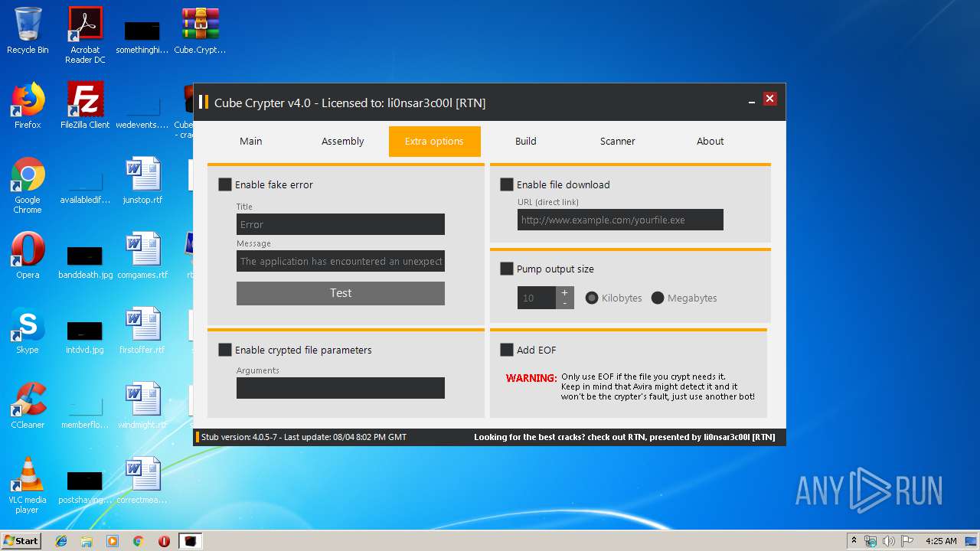Click the Cube Crypter taskbar button
Screen dimensions: 980x551
190,541
